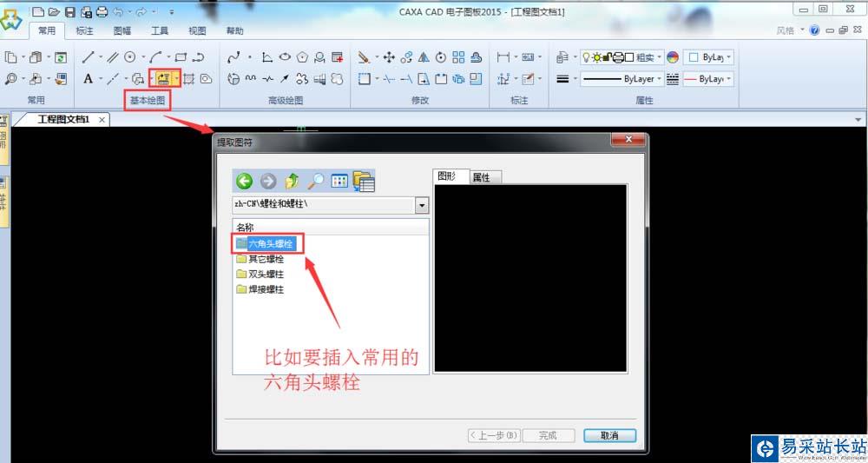Viewport: 868px width, 463px height.
Task: Click the blue Help question-mark icon
Action: pos(814,30)
